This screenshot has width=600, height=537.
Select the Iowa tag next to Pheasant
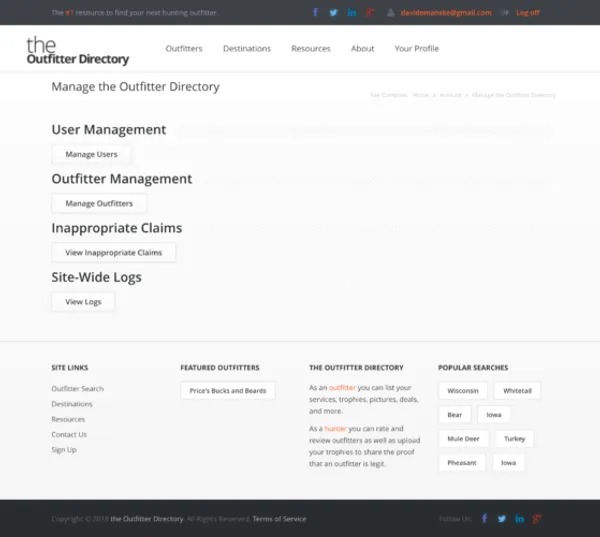tap(508, 463)
